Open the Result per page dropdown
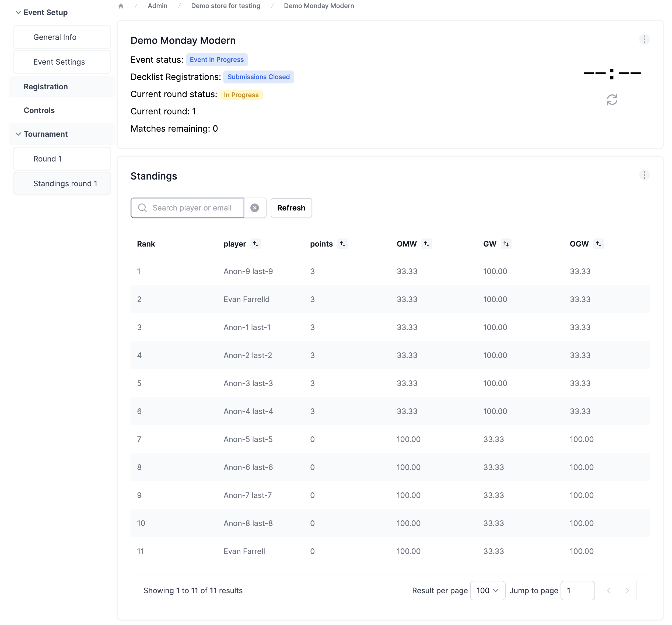672x625 pixels. pyautogui.click(x=487, y=591)
